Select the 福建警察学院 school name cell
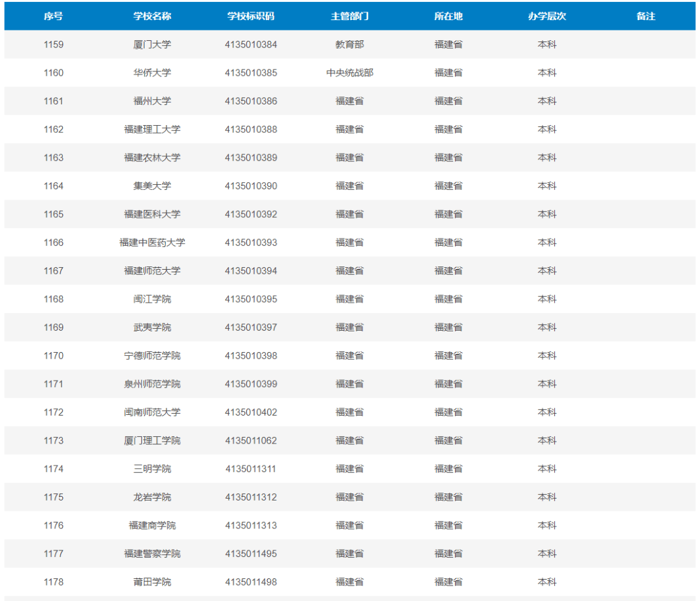Viewport: 700px width, 601px height. (x=152, y=554)
